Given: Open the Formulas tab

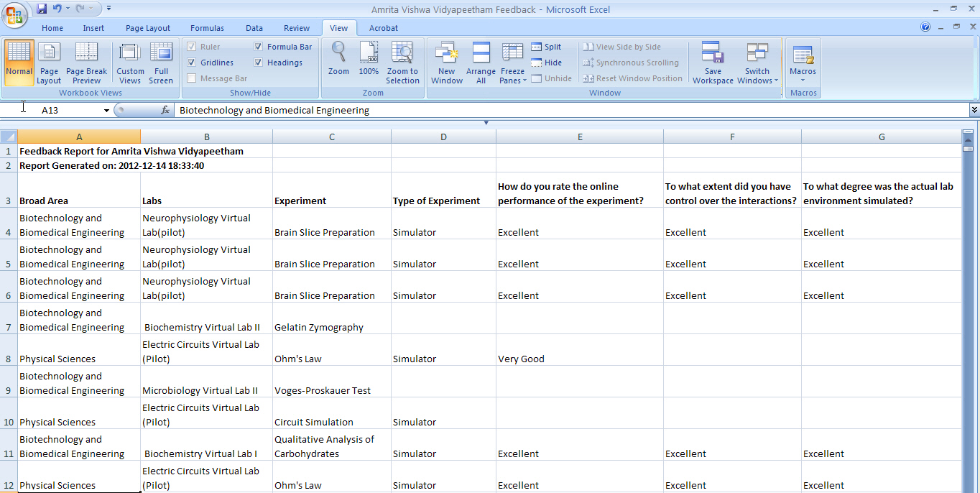Looking at the screenshot, I should coord(207,28).
